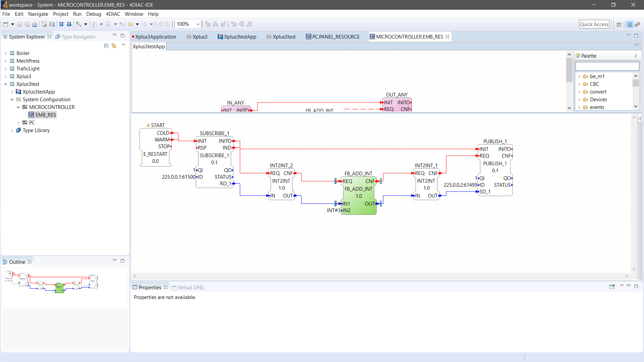The image size is (644, 362).
Task: Open the File menu
Action: point(6,14)
